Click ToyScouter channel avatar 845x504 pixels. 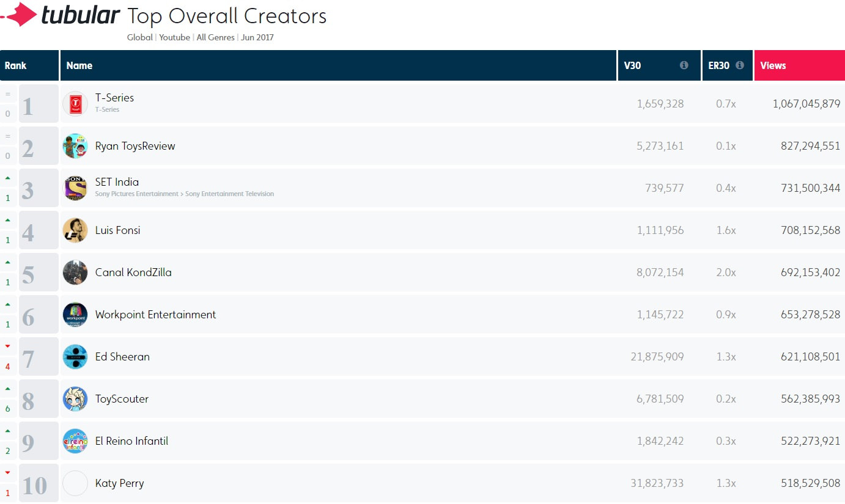tap(75, 399)
